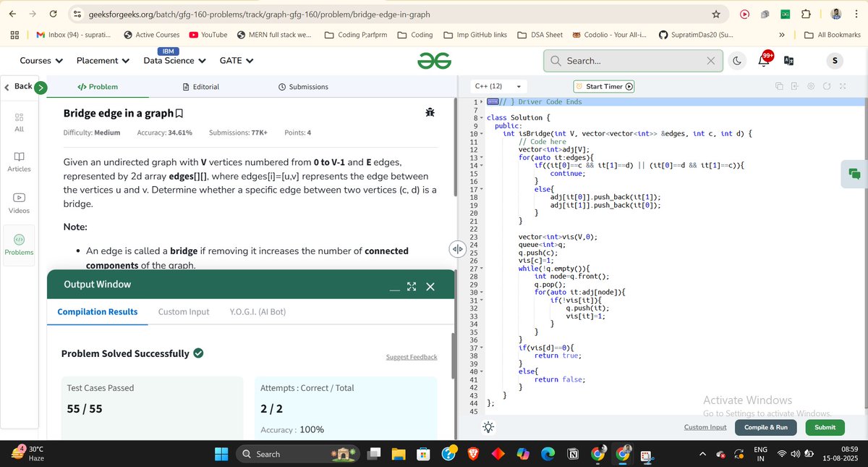Open Chrome extensions puzzle icon
868x467 pixels.
click(x=806, y=14)
